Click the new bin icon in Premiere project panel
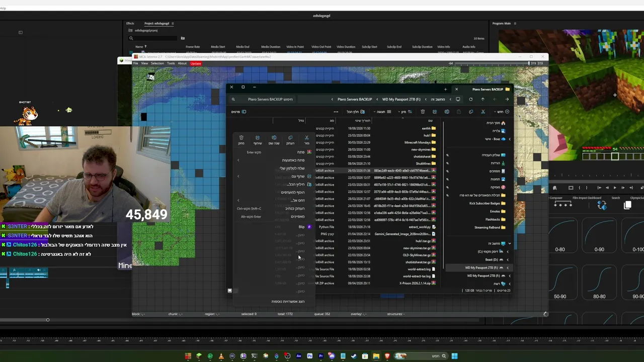Screen dimensions: 644x362 [183, 38]
